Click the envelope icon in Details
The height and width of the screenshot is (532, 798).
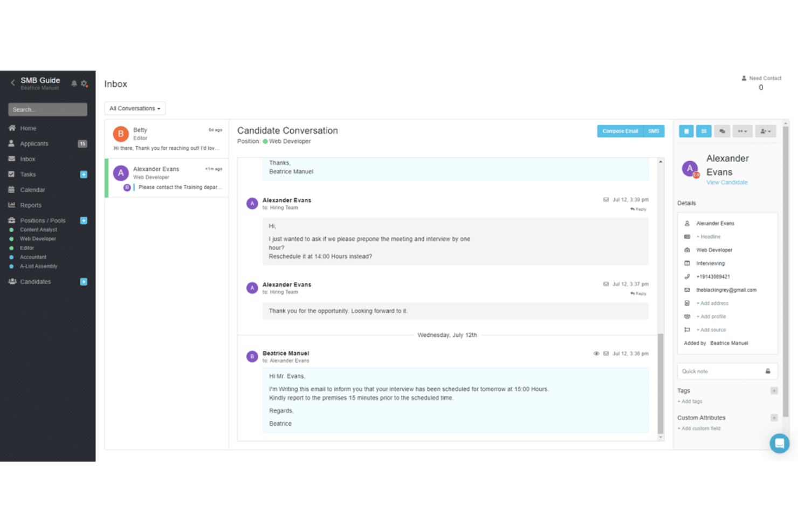tap(687, 290)
